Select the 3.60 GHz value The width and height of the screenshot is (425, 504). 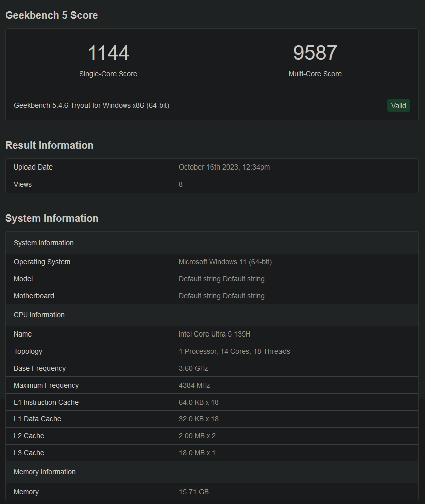coord(193,369)
